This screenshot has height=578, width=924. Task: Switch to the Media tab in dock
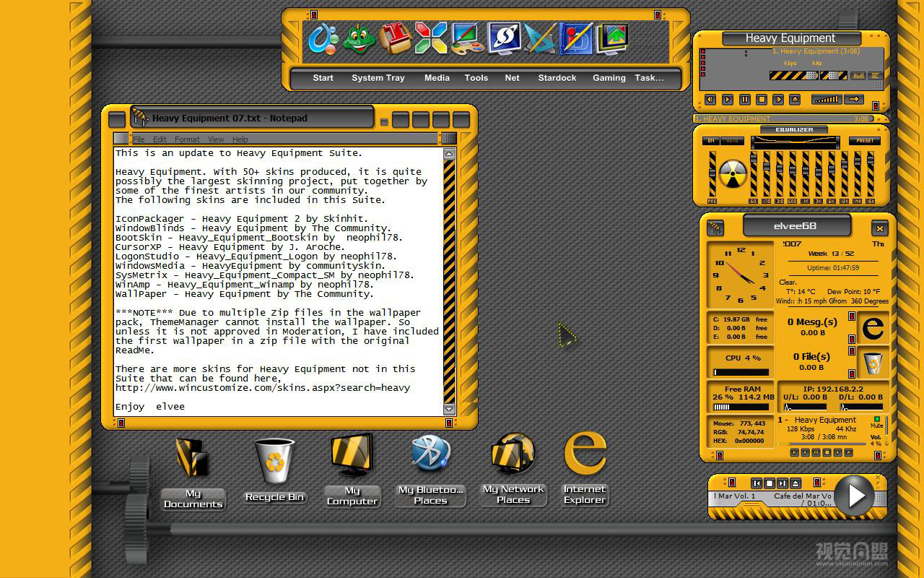pyautogui.click(x=437, y=78)
